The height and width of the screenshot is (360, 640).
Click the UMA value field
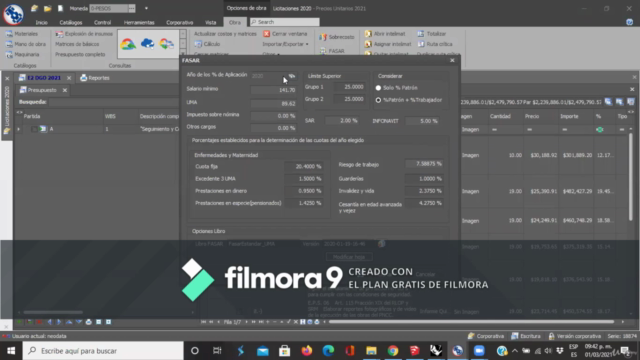(273, 104)
